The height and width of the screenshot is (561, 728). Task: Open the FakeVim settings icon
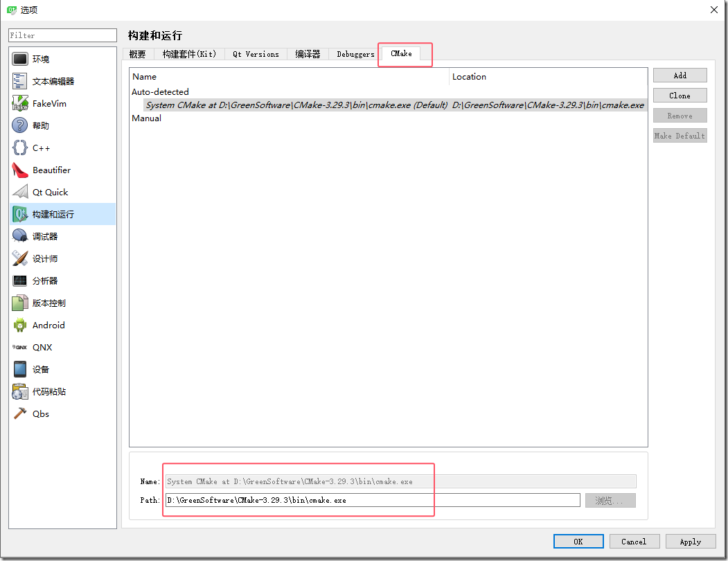click(20, 103)
